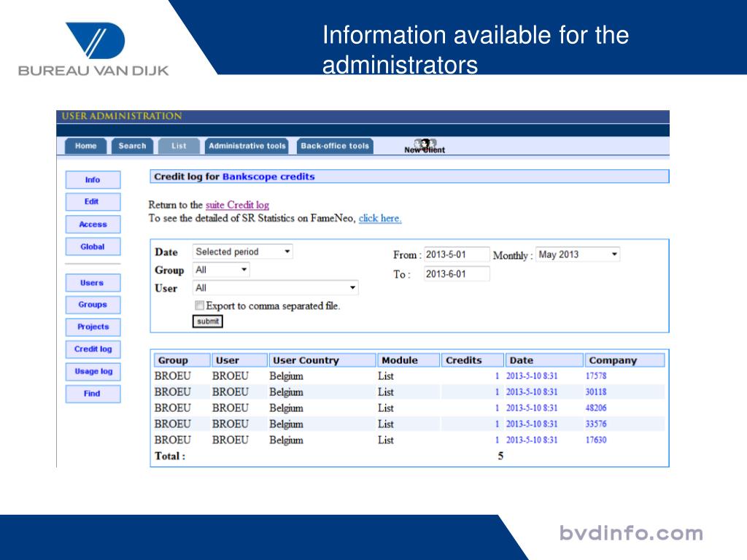
Task: Expand the User 'All' dropdown
Action: point(275,287)
